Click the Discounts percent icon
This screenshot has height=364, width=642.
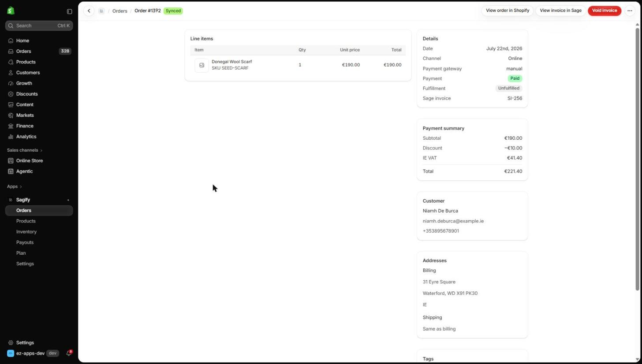[11, 94]
